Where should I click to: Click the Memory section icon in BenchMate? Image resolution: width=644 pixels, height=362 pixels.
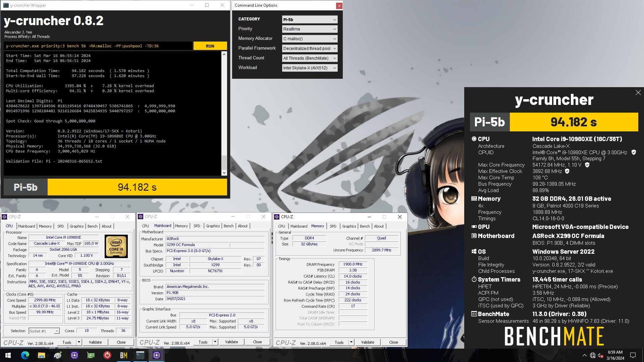pos(474,198)
